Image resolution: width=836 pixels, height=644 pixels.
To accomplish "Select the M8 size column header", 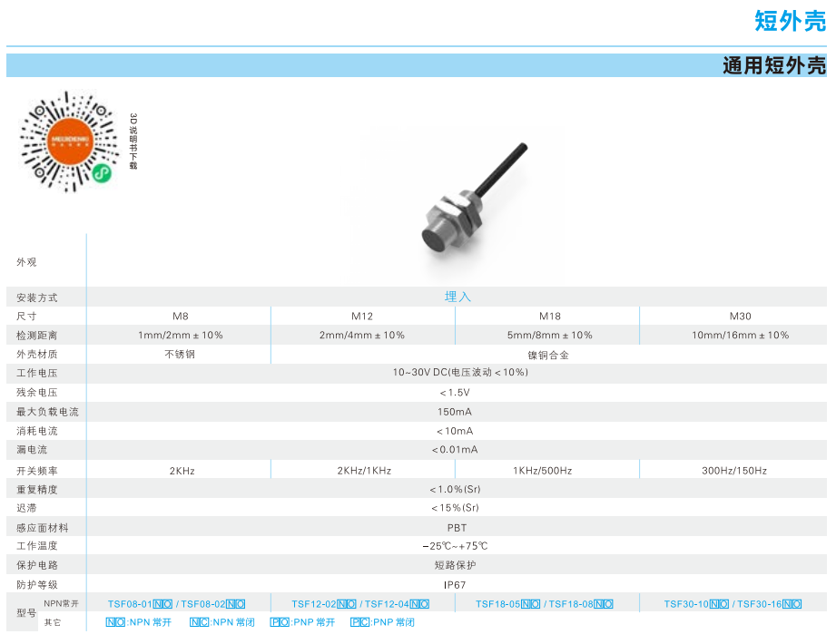I will coord(181,316).
